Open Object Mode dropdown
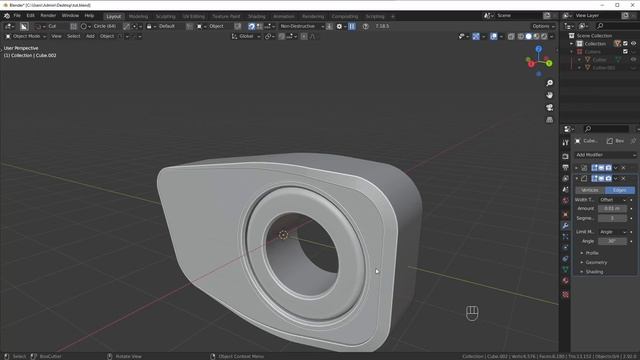The image size is (640, 360). pos(25,36)
